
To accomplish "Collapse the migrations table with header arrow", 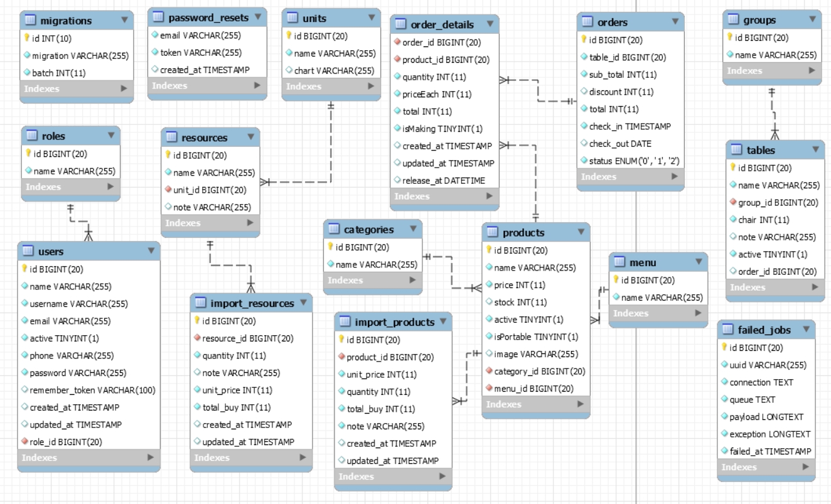I will point(124,20).
